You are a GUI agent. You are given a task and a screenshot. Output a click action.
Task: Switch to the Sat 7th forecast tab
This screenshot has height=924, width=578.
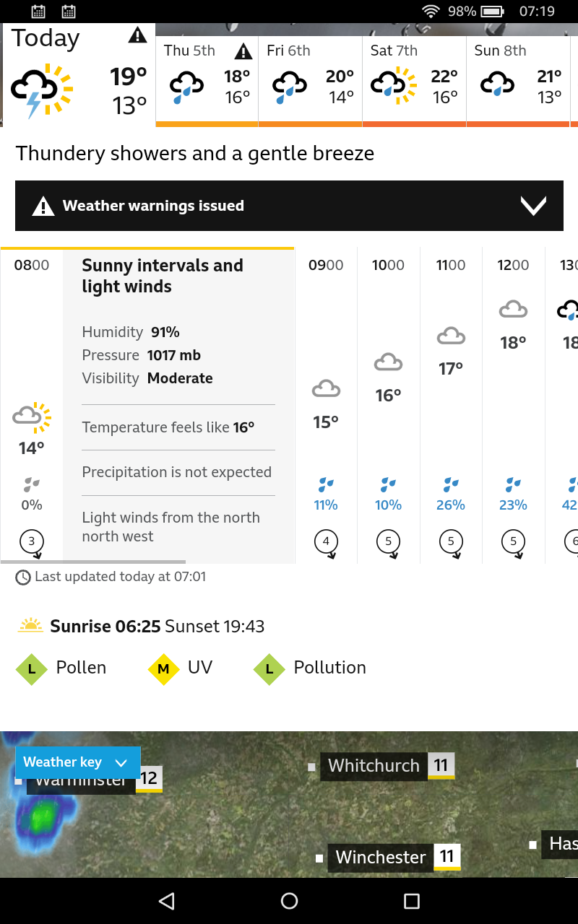pyautogui.click(x=414, y=81)
